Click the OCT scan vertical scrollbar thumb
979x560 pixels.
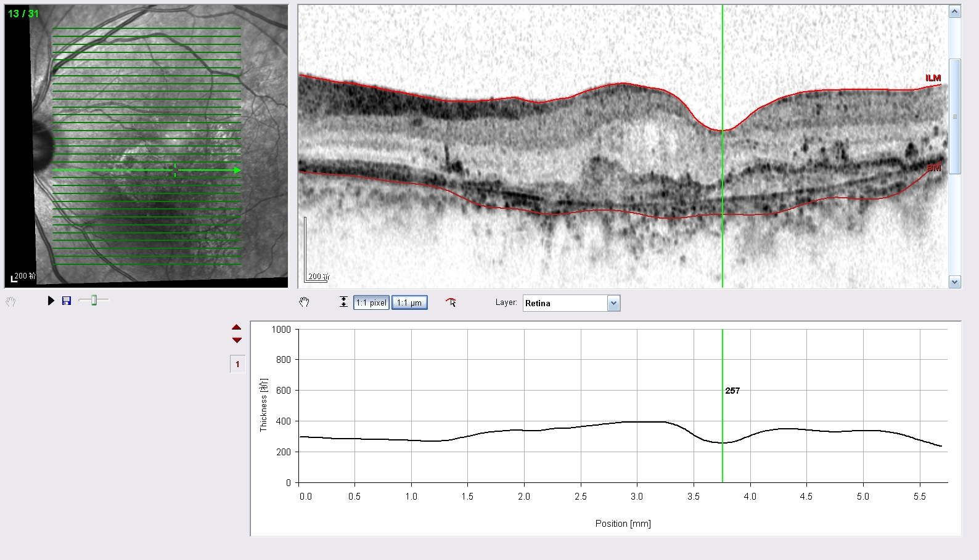pyautogui.click(x=955, y=116)
